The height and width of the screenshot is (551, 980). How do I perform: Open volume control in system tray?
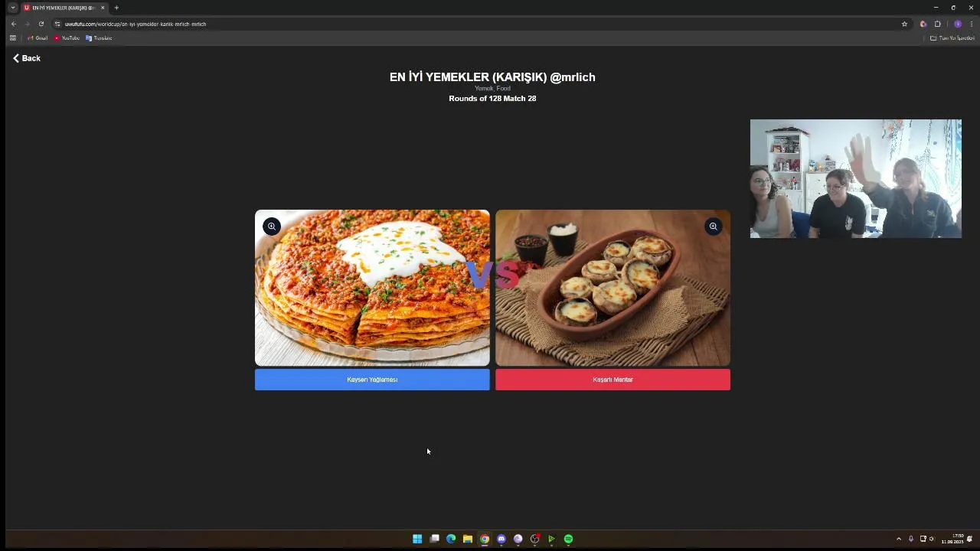pos(932,539)
